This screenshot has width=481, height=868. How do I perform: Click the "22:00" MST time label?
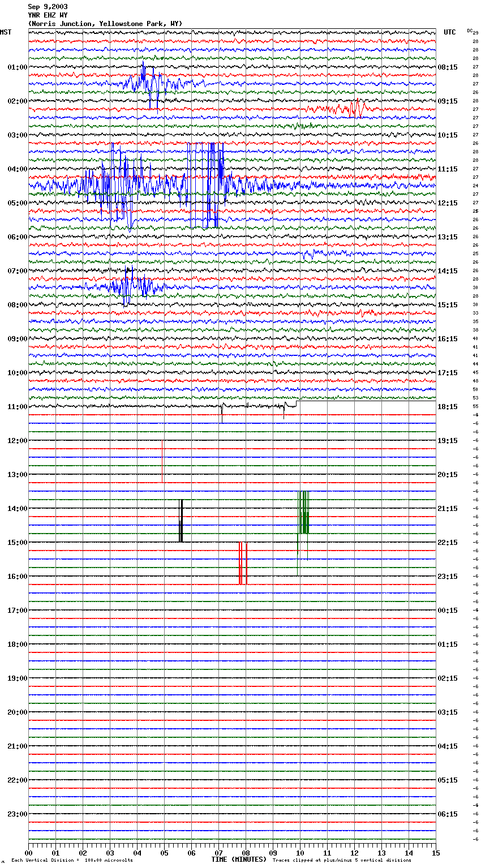coord(18,780)
